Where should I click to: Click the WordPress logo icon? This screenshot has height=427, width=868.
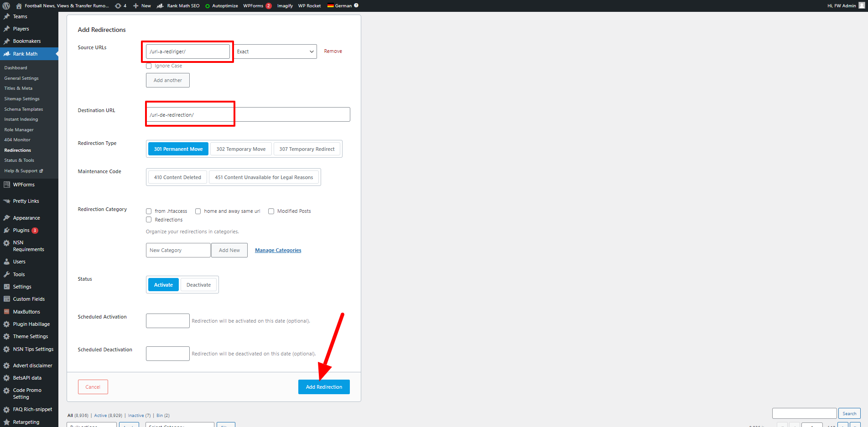point(6,6)
